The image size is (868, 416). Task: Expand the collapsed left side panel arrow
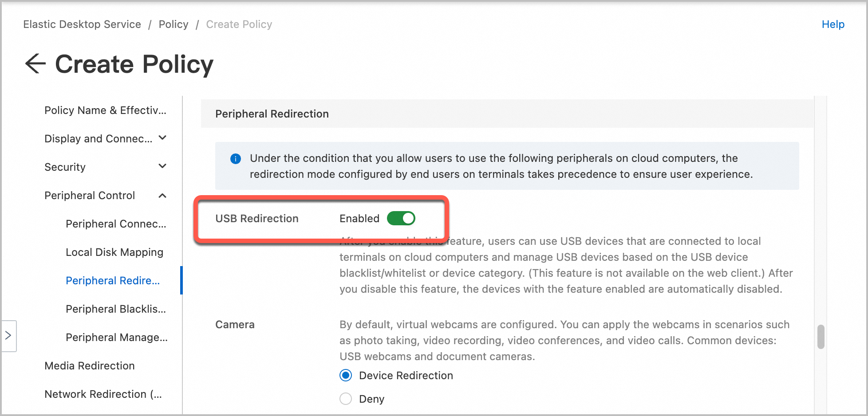coord(8,336)
